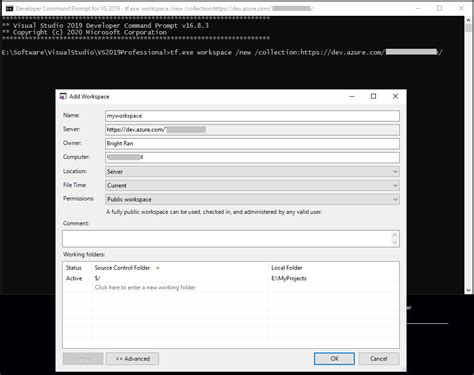Select the E:\MyProjects local folder cell
This screenshot has width=474, height=375.
tap(289, 278)
